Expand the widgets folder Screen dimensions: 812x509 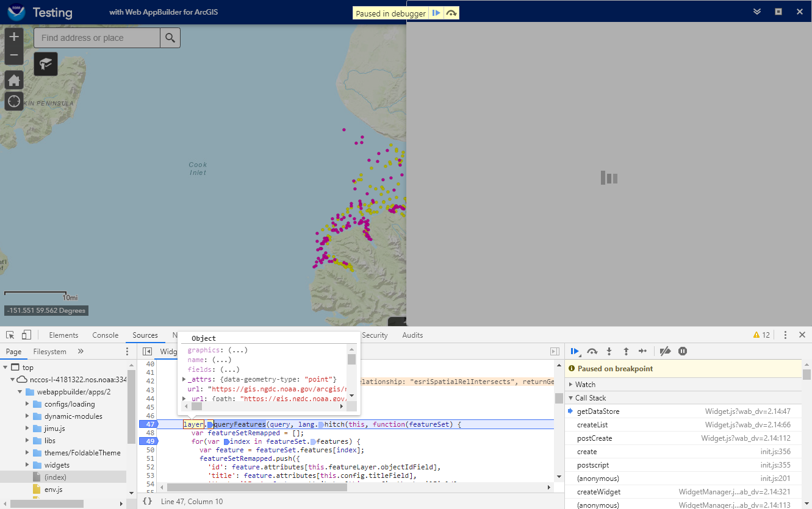click(x=27, y=465)
